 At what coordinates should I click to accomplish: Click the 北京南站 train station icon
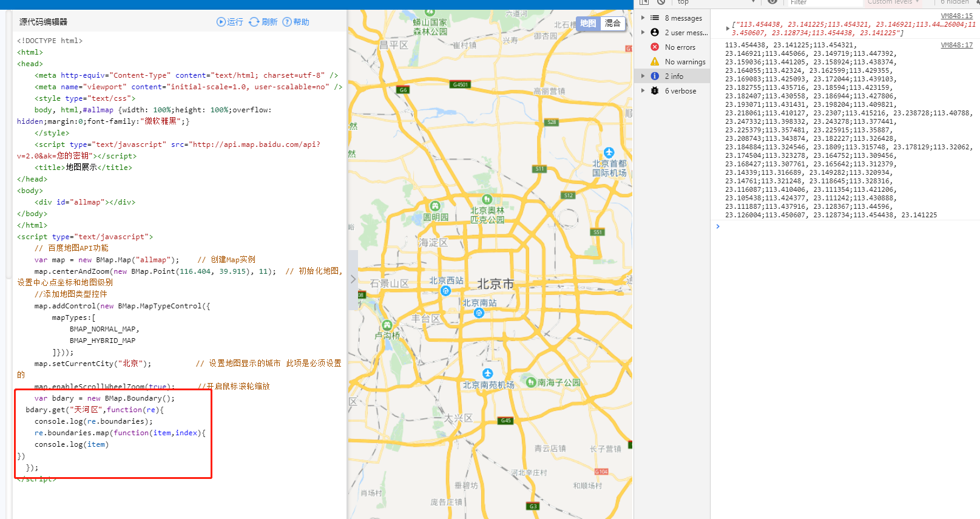[479, 313]
